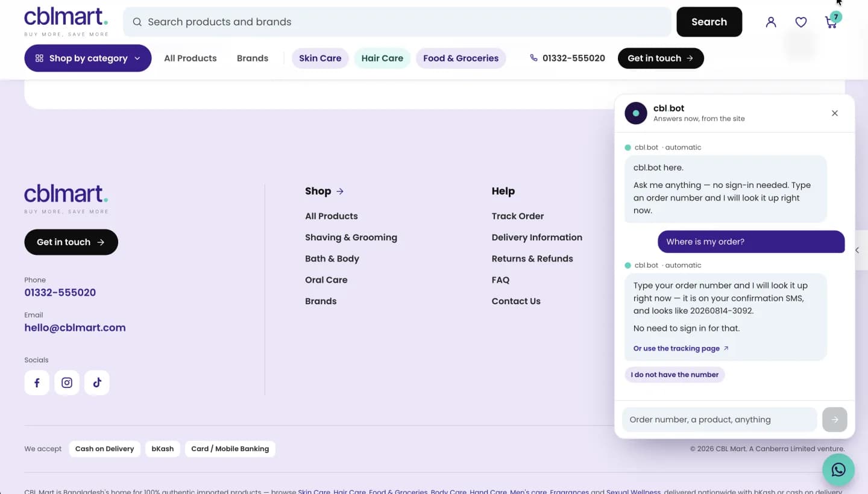Select the Food & Groceries category pill

pyautogui.click(x=461, y=58)
